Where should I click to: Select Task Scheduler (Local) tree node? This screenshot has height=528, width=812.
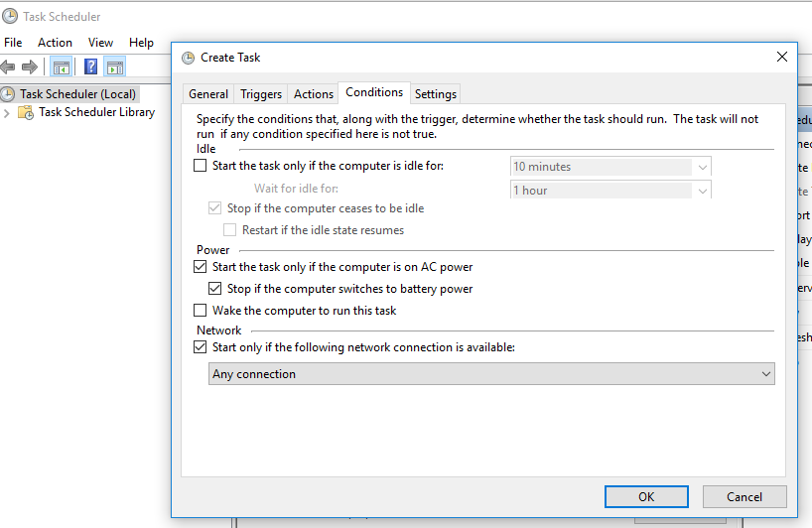pyautogui.click(x=77, y=94)
